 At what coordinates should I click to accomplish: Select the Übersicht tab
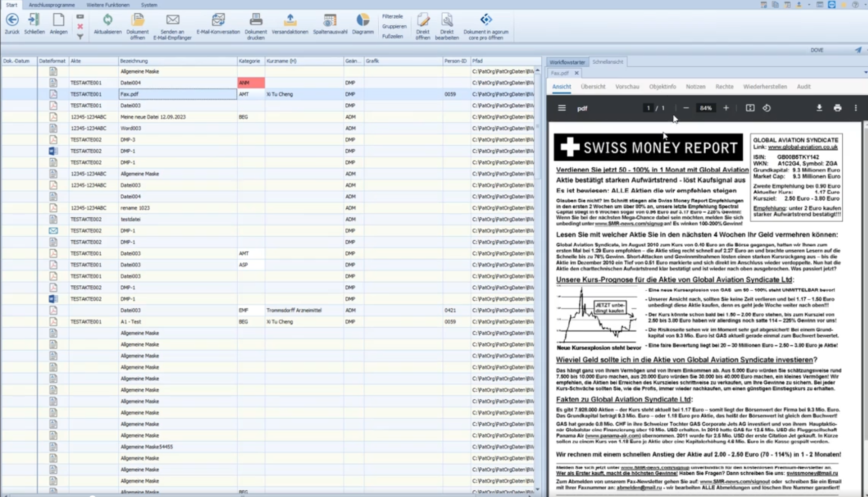(593, 86)
